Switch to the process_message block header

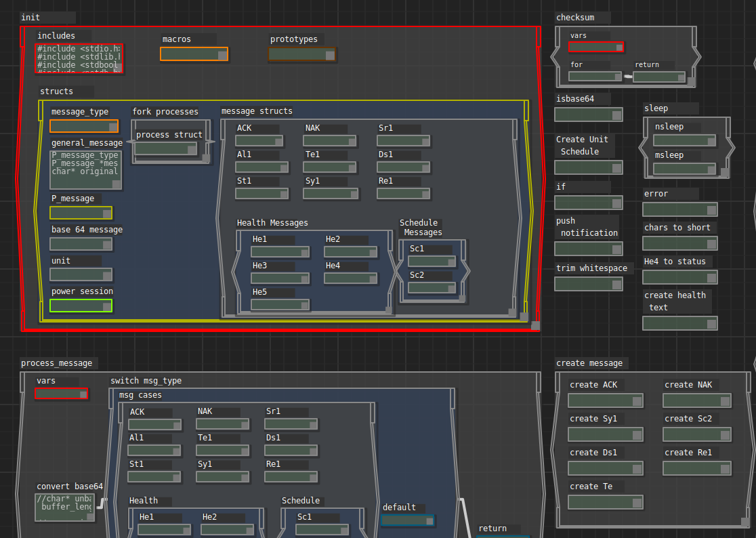(58, 363)
